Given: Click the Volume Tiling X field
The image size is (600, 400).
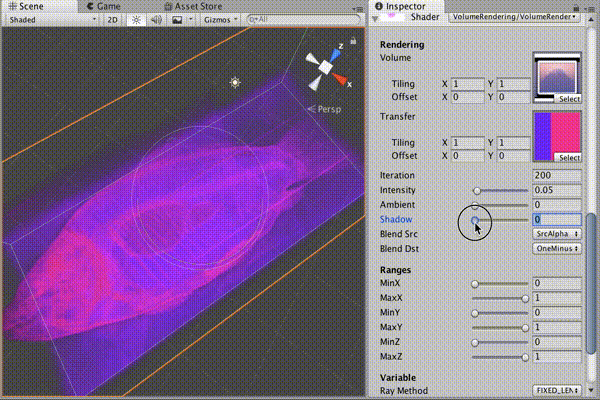Looking at the screenshot, I should click(468, 84).
